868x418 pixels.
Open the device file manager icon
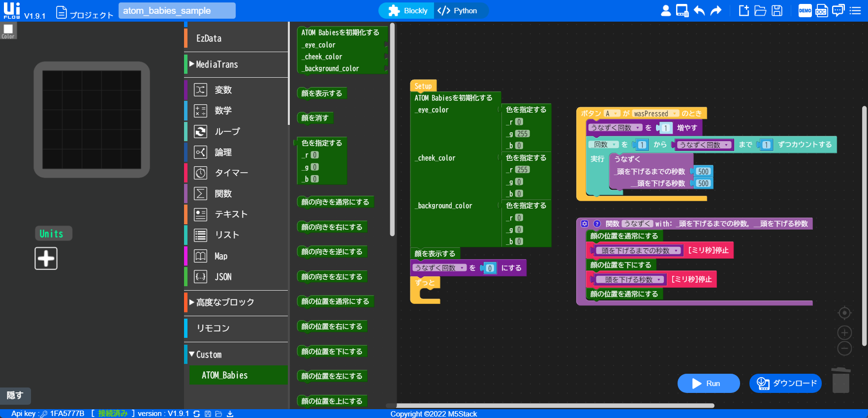(x=682, y=11)
